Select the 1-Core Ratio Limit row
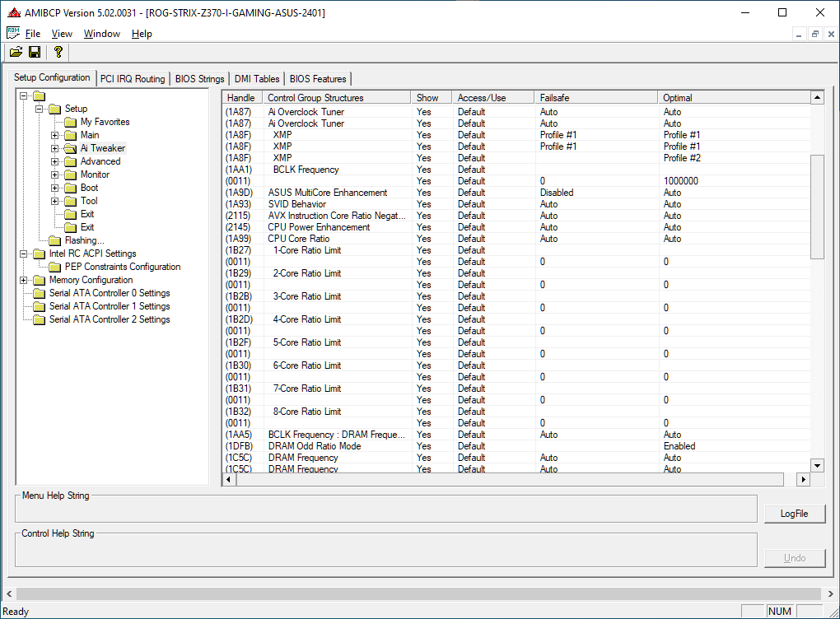Screen dimensions: 840x619 [x=516, y=250]
